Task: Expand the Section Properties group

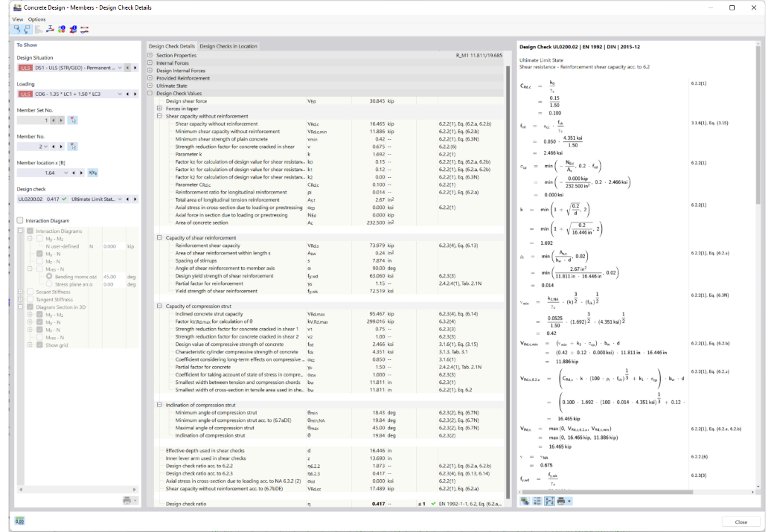Action: tap(150, 55)
